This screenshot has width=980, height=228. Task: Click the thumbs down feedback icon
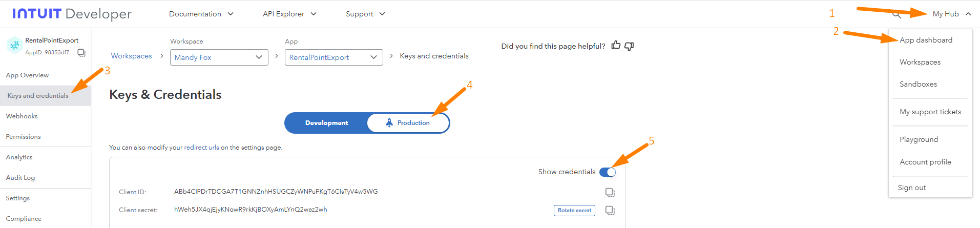[629, 46]
